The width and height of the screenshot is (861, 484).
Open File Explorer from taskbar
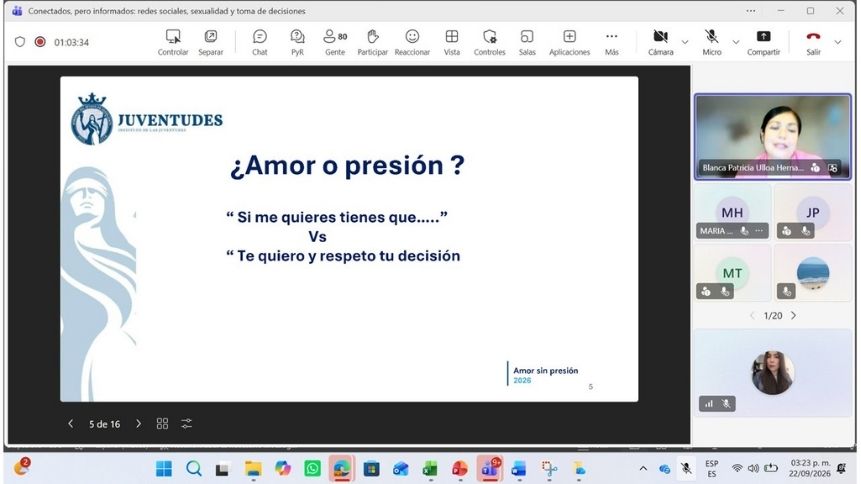tap(253, 469)
